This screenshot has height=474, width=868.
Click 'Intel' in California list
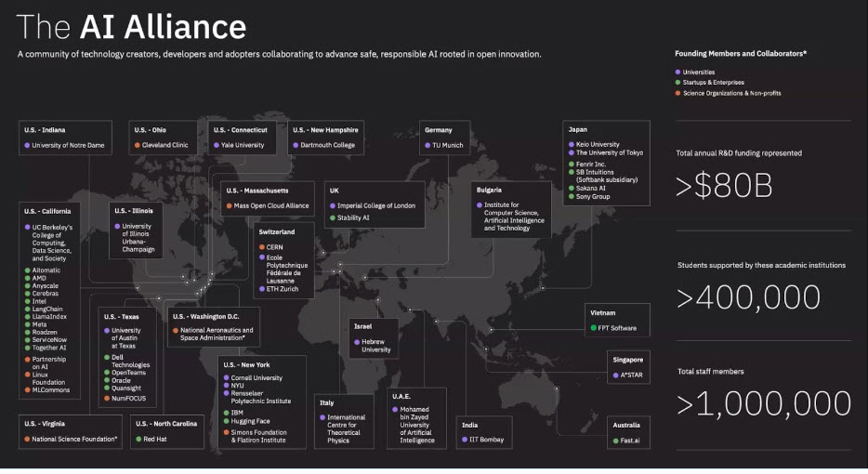pos(39,301)
